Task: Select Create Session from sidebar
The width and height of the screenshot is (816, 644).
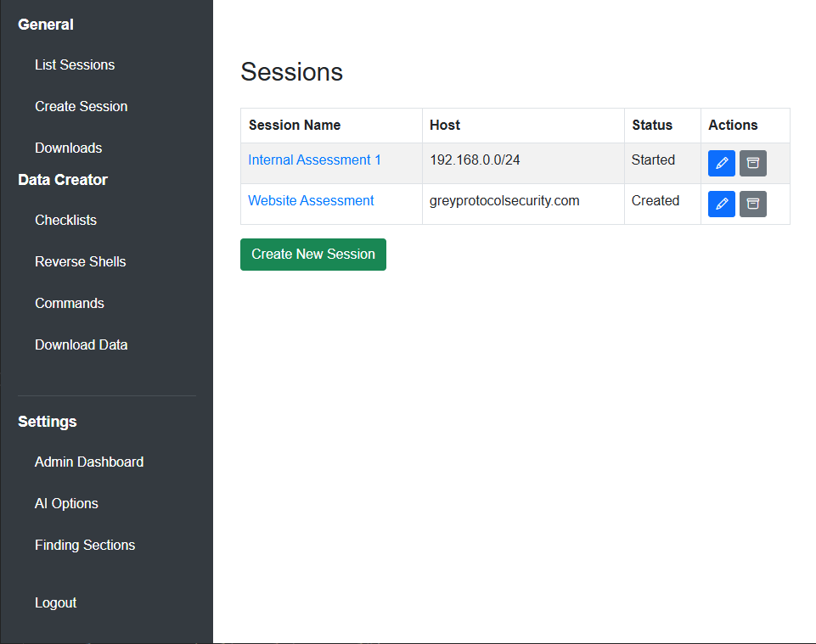Action: pos(81,106)
